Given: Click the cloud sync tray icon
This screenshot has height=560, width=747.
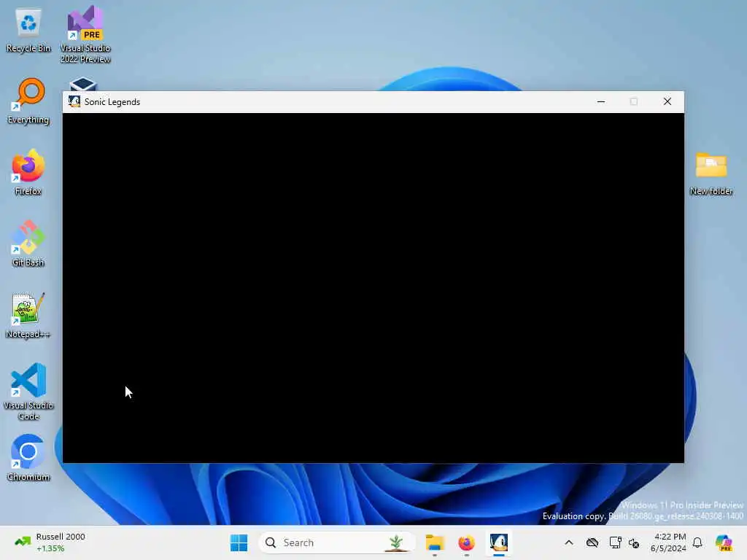Looking at the screenshot, I should point(592,542).
